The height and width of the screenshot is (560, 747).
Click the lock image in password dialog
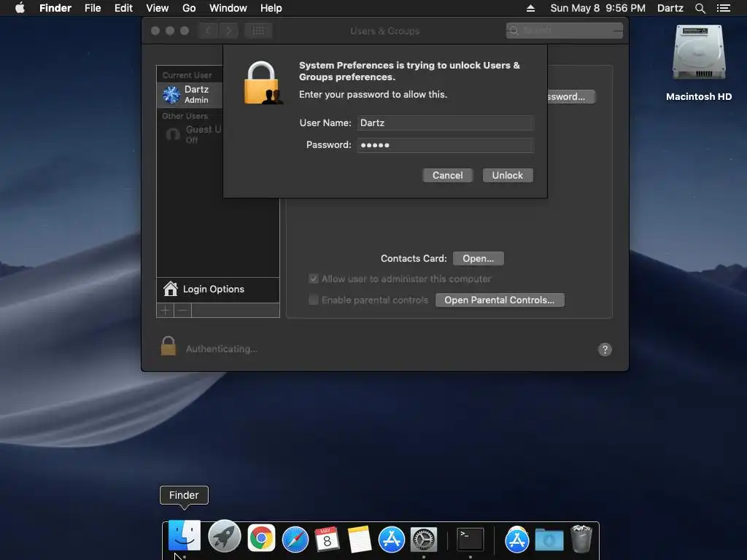pos(263,83)
